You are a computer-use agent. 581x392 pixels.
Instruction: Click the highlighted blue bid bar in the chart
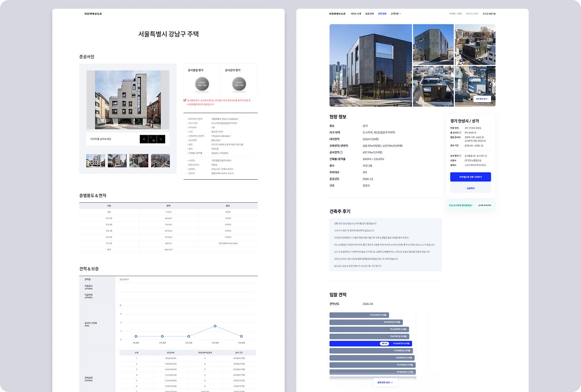(370, 344)
